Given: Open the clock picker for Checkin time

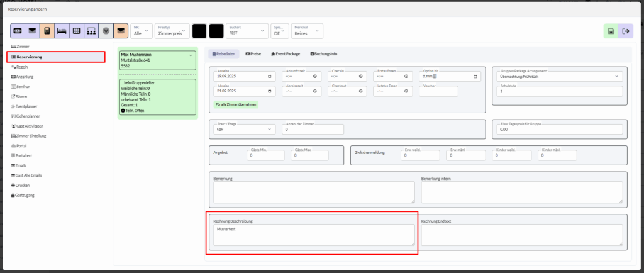Looking at the screenshot, I should coord(360,76).
